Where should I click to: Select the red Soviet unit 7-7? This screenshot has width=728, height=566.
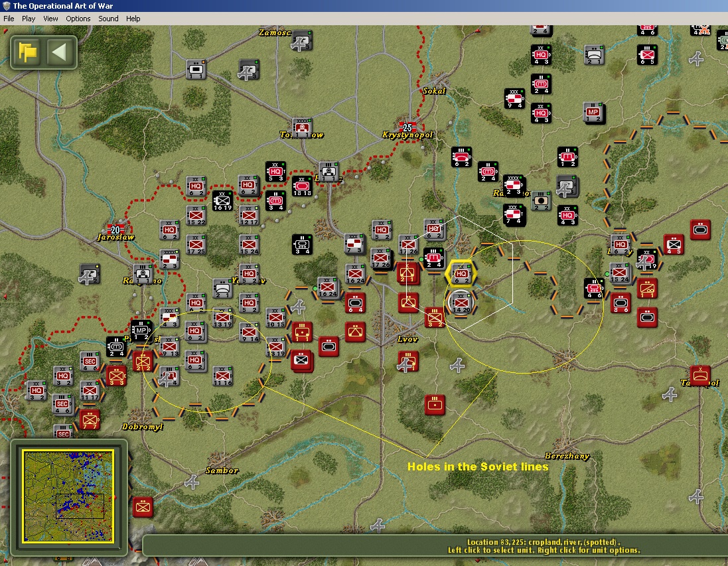90,420
